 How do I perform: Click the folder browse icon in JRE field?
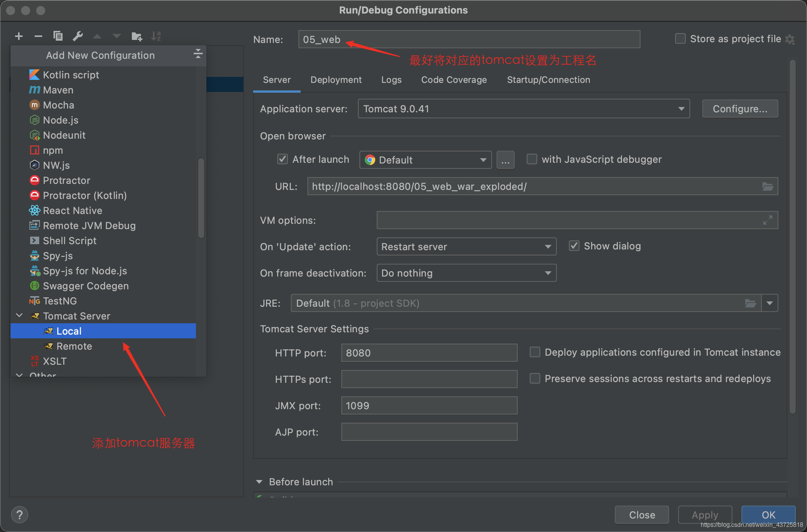[x=750, y=303]
